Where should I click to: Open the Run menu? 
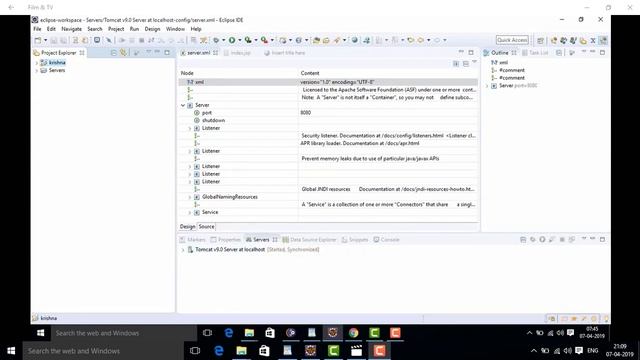point(134,29)
